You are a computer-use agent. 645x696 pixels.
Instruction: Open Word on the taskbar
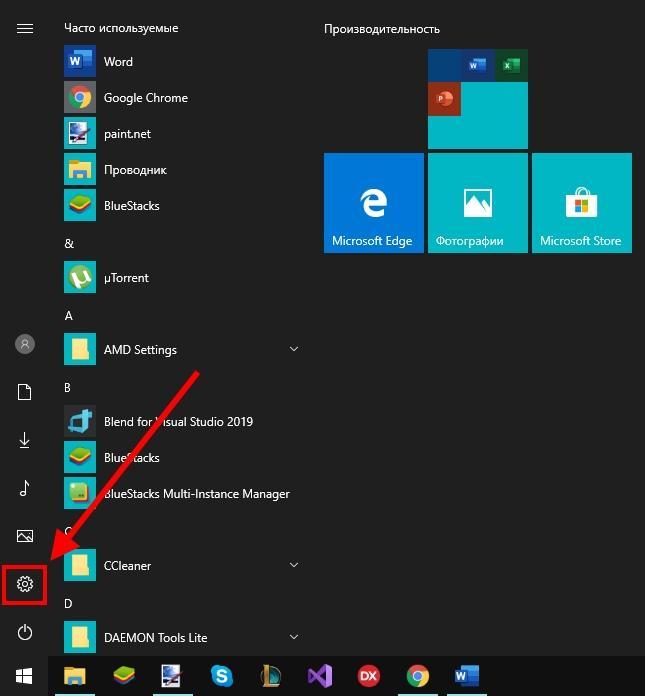pyautogui.click(x=467, y=676)
